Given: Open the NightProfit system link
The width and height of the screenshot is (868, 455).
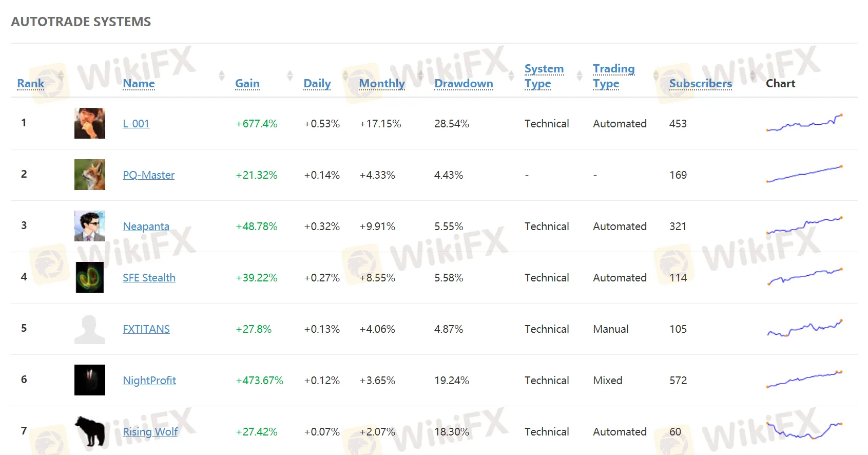Looking at the screenshot, I should click(149, 381).
